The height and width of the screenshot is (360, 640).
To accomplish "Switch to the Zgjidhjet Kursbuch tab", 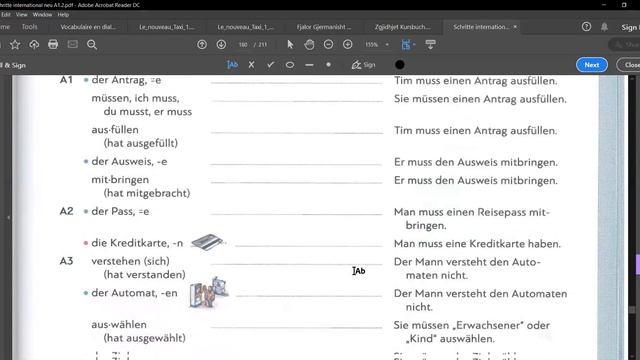I will 402,27.
